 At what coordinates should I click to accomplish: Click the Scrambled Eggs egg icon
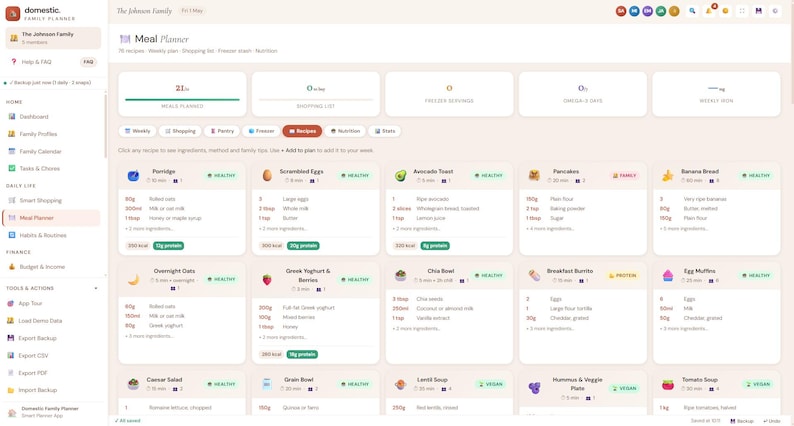pos(267,176)
